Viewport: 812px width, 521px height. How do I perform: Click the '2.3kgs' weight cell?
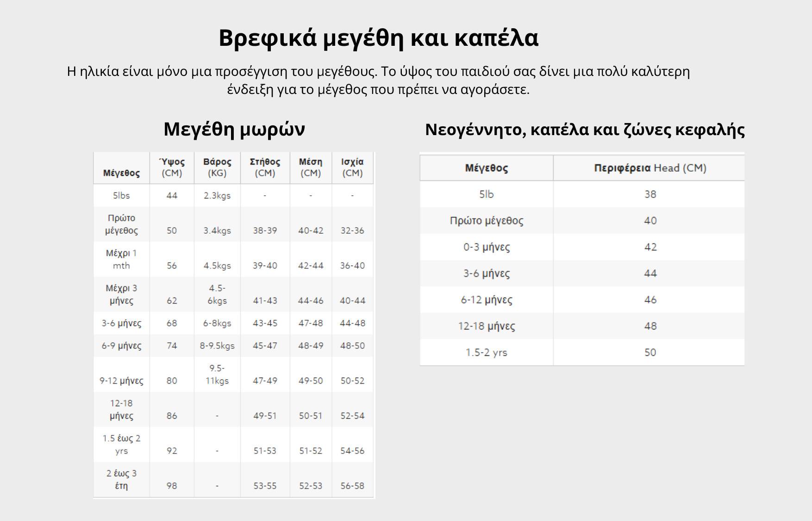217,196
